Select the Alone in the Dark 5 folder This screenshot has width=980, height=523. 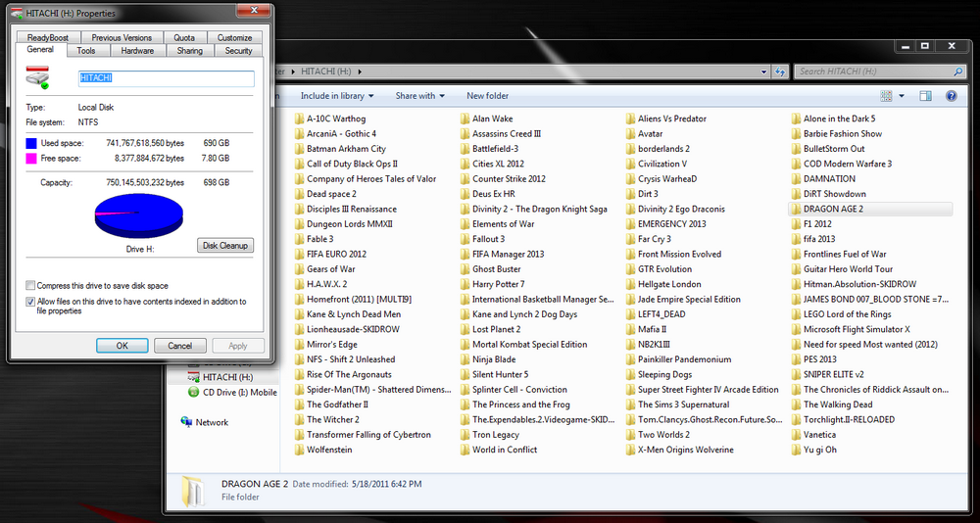pyautogui.click(x=833, y=119)
